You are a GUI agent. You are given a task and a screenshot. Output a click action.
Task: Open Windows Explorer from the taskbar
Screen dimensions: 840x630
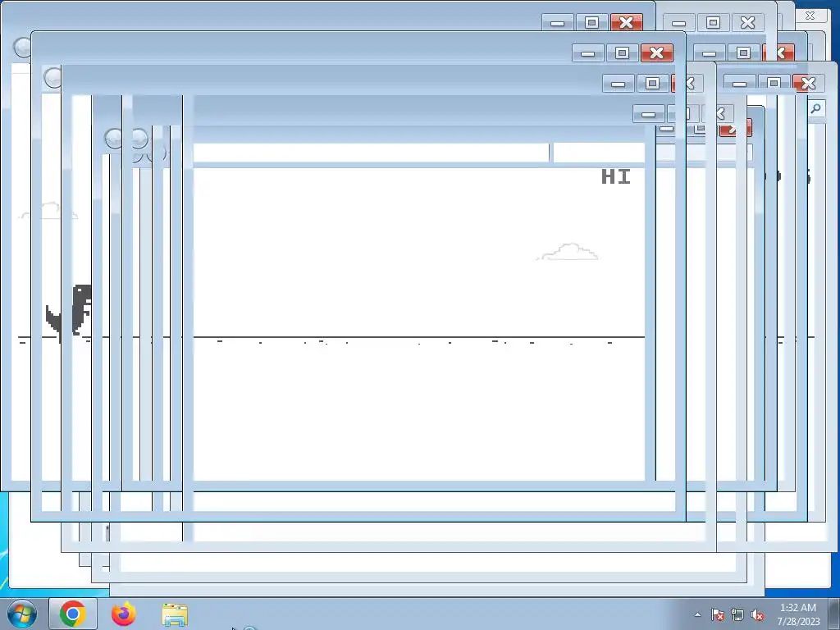(x=175, y=614)
